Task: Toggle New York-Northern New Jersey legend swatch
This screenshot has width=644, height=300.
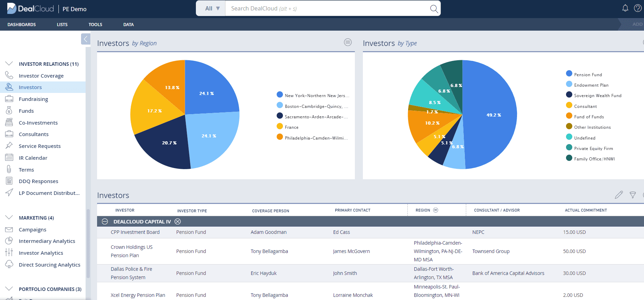Action: 280,95
